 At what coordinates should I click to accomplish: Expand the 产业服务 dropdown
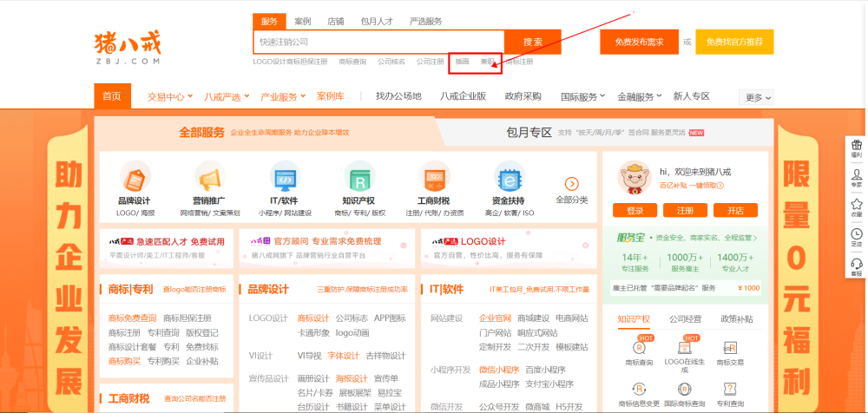[x=283, y=96]
